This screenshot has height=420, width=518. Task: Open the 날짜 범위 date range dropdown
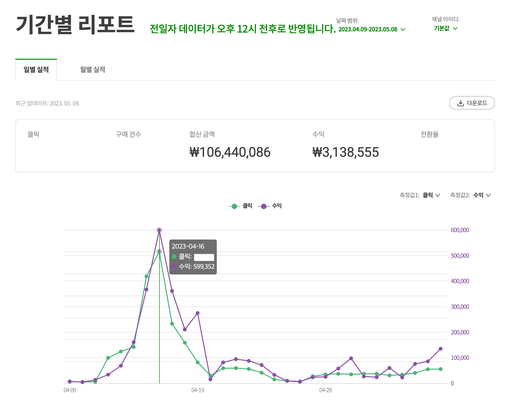371,29
